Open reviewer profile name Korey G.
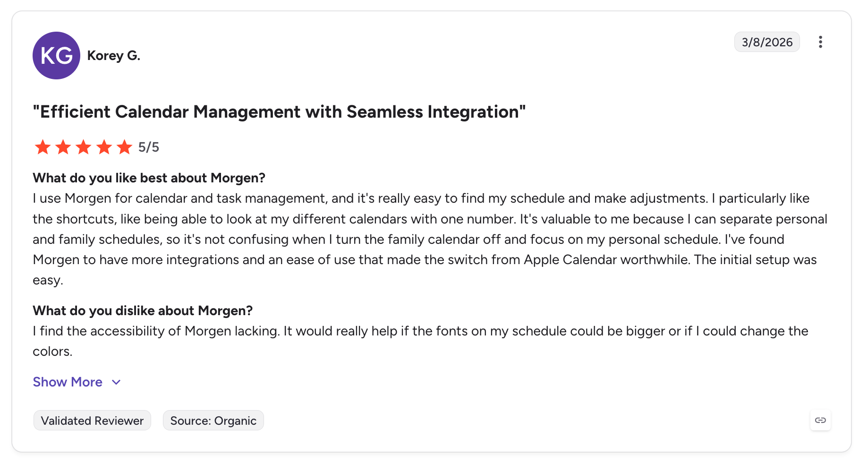This screenshot has width=868, height=463. tap(114, 55)
